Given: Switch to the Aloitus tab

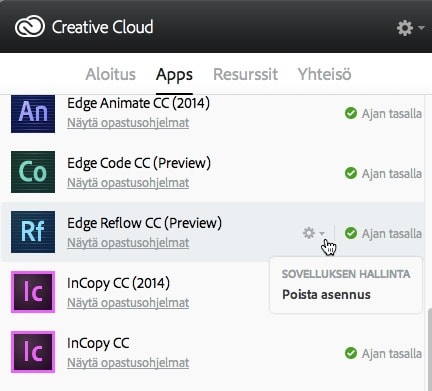Looking at the screenshot, I should pos(111,74).
